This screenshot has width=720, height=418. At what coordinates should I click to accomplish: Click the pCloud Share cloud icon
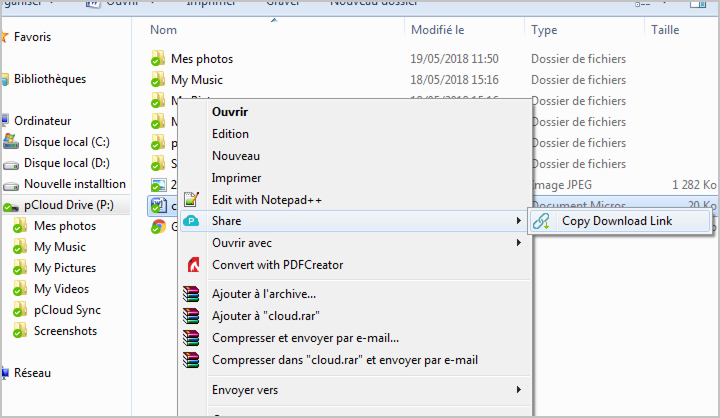coord(194,221)
